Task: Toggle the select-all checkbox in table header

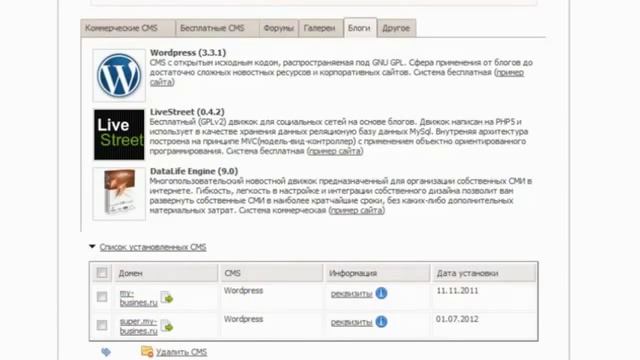Action: tap(102, 273)
